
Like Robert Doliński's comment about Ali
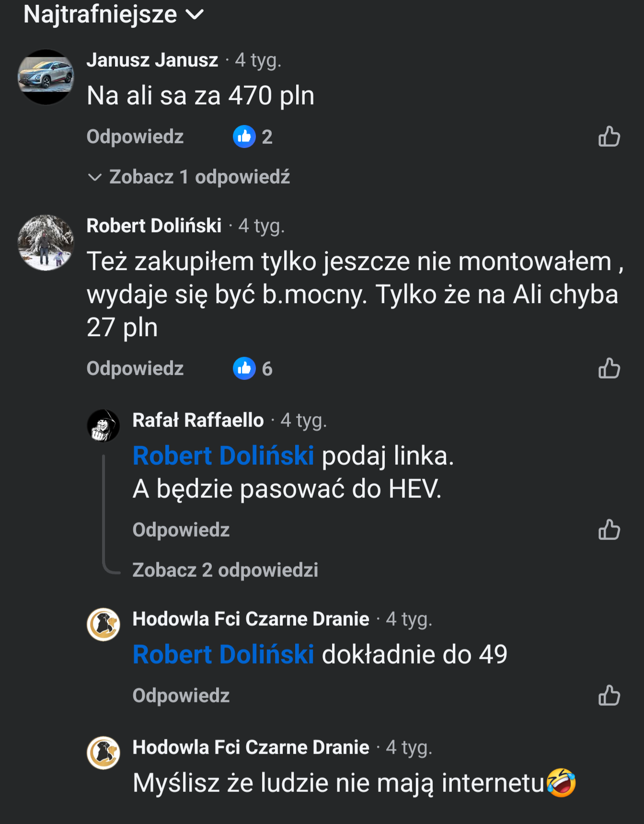click(609, 369)
